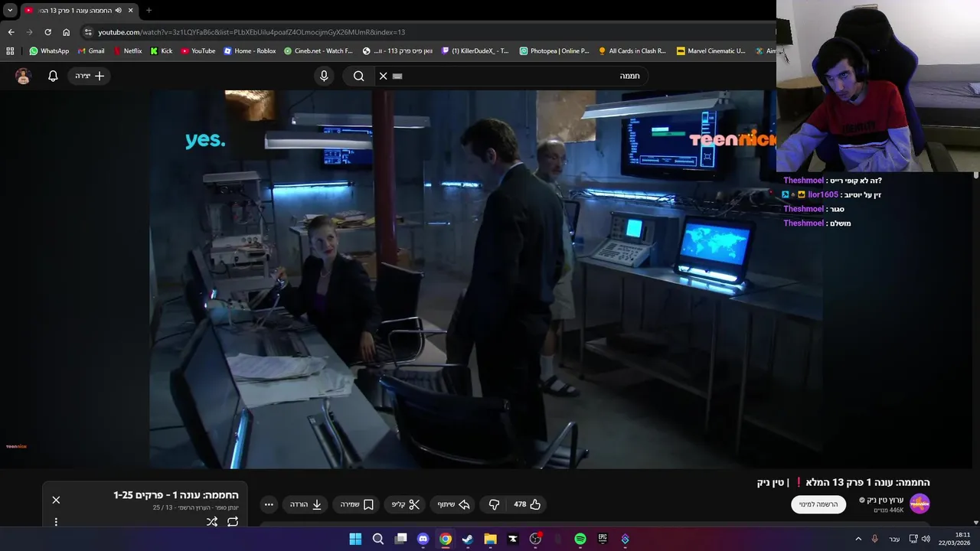Image resolution: width=980 pixels, height=551 pixels.
Task: Open the Gmail bookmark
Action: 91,51
